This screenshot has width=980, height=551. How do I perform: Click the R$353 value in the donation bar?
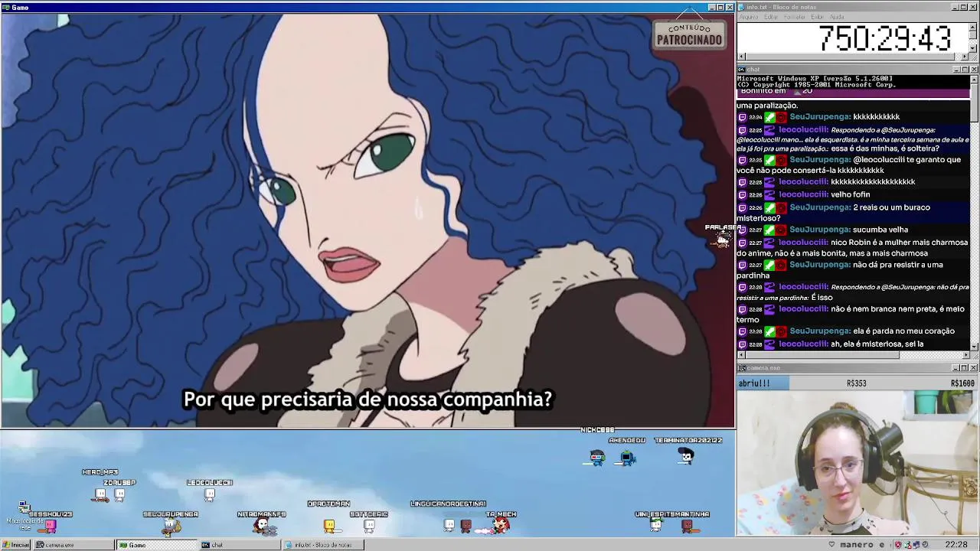pos(856,383)
